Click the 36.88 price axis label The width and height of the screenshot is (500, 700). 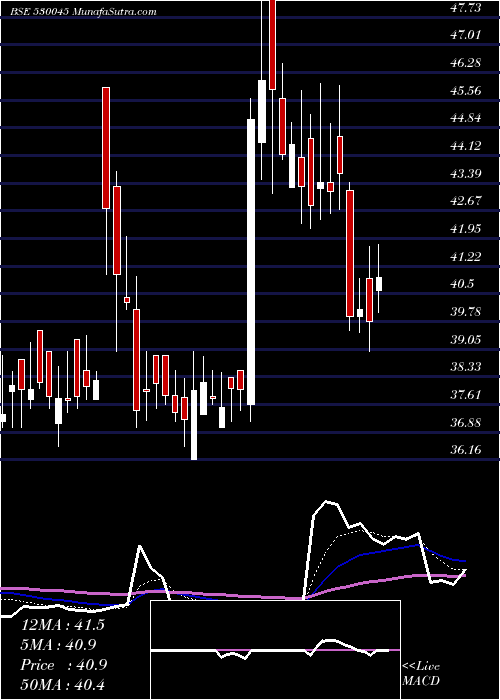point(466,422)
